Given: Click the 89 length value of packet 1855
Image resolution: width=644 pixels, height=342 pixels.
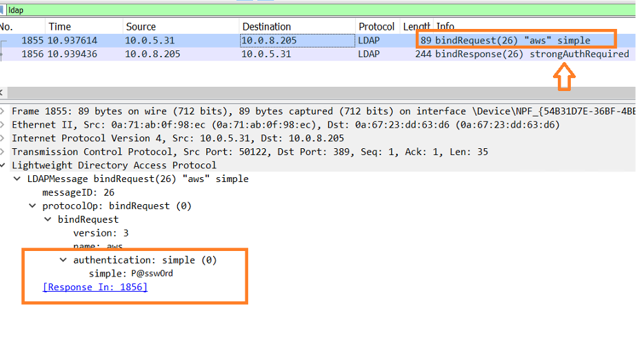Looking at the screenshot, I should [426, 40].
